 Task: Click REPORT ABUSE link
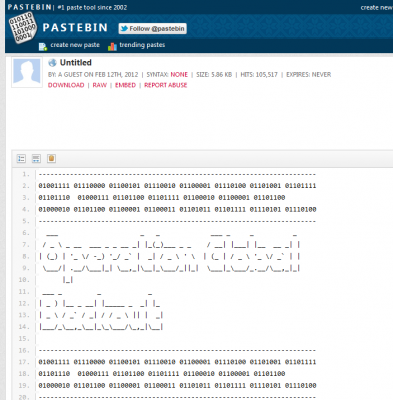coord(166,85)
